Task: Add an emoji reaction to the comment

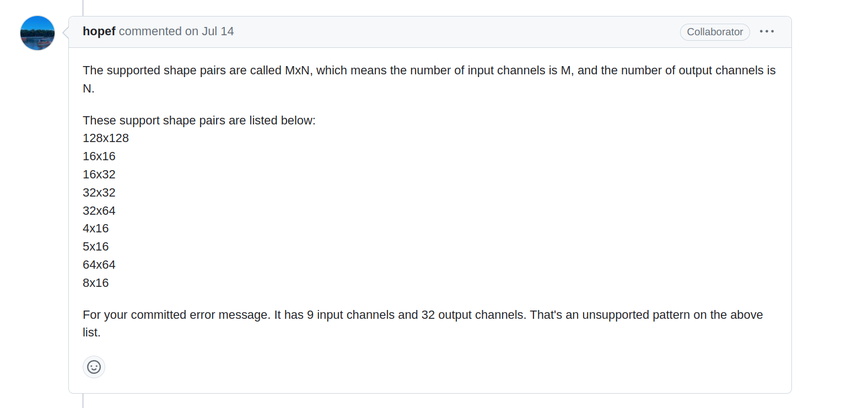Action: (x=94, y=367)
